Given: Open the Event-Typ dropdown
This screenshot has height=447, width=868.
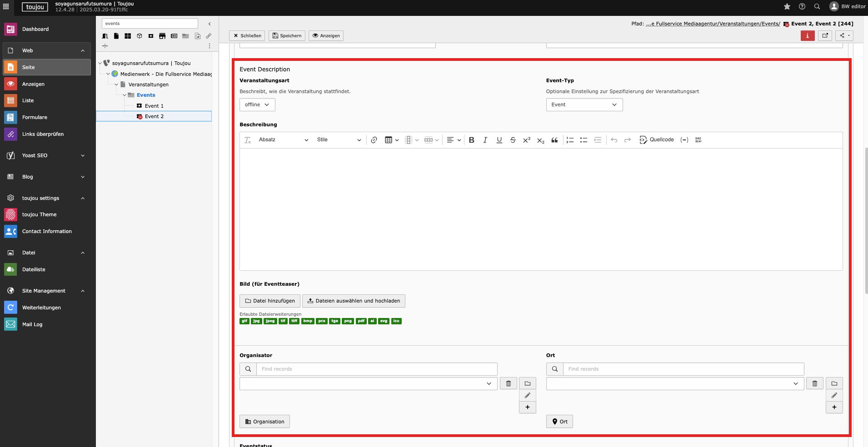Looking at the screenshot, I should (x=584, y=104).
